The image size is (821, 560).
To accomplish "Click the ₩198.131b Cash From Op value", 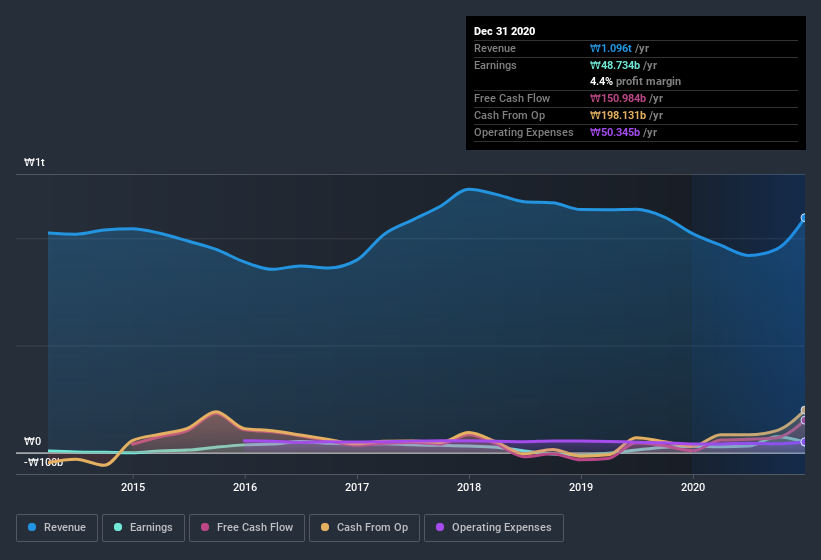I will tap(620, 115).
